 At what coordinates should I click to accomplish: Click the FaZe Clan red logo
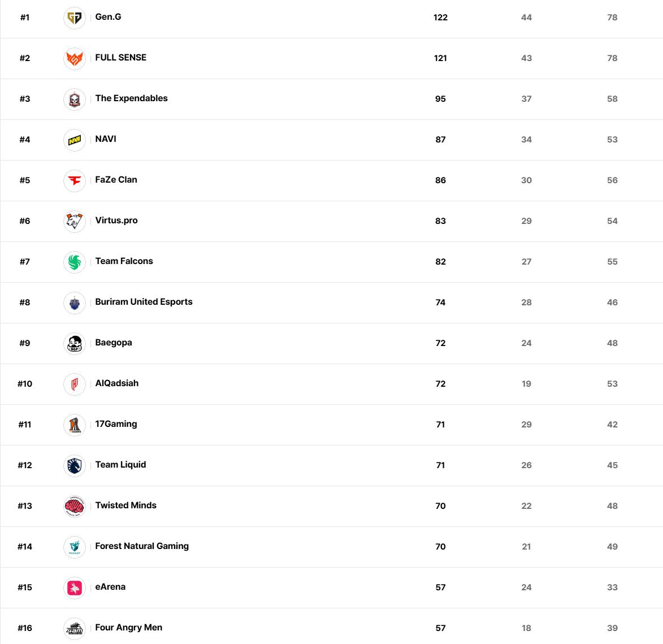point(75,180)
